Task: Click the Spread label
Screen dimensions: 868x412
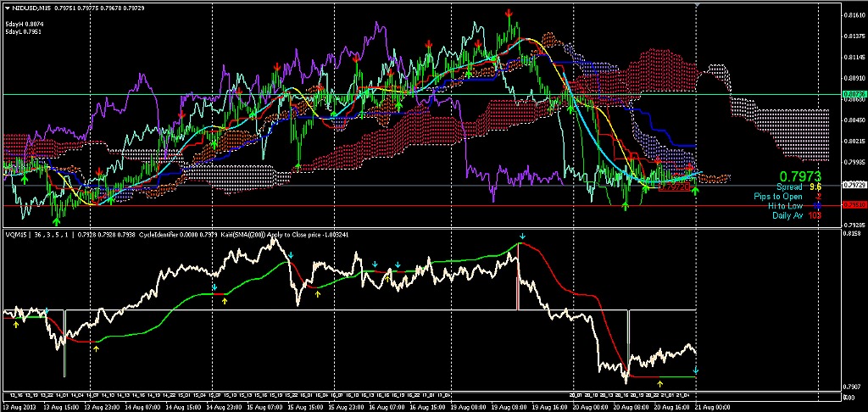Action: click(x=790, y=187)
